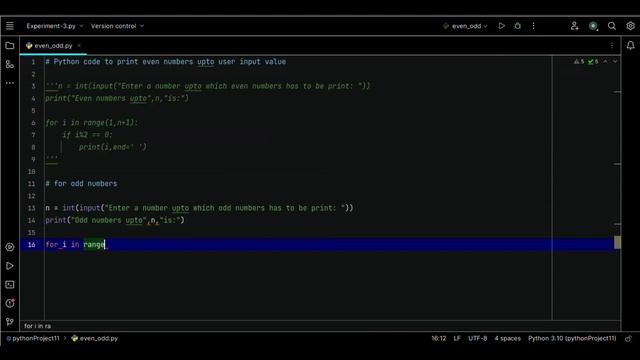Open the main hamburger menu
The image size is (640, 360).
pyautogui.click(x=10, y=26)
